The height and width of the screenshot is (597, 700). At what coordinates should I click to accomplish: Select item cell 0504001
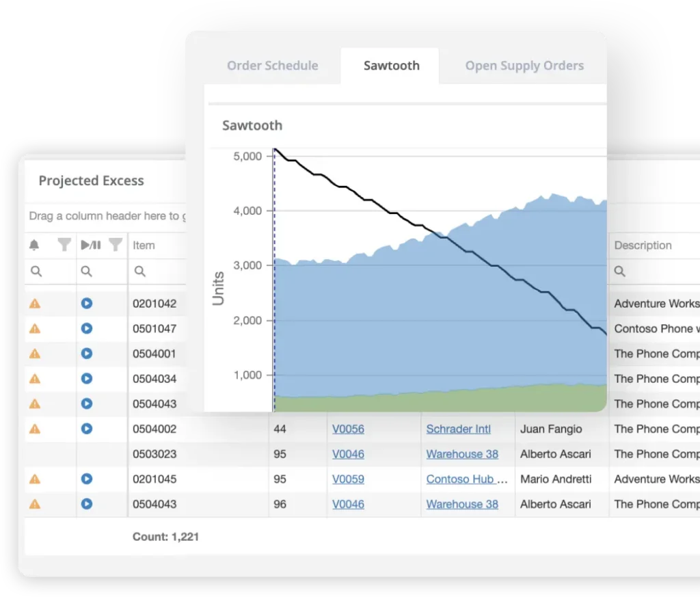[x=154, y=354]
